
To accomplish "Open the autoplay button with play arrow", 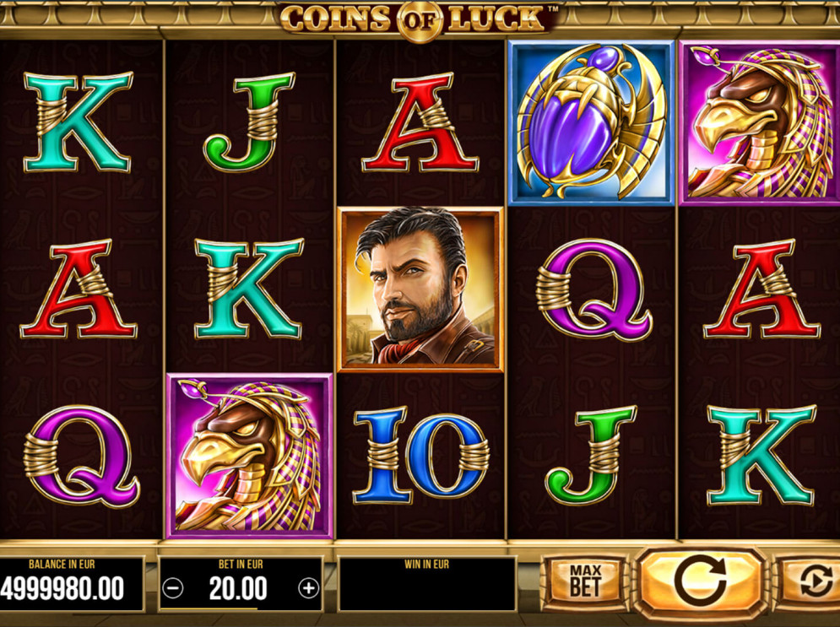I will [813, 582].
